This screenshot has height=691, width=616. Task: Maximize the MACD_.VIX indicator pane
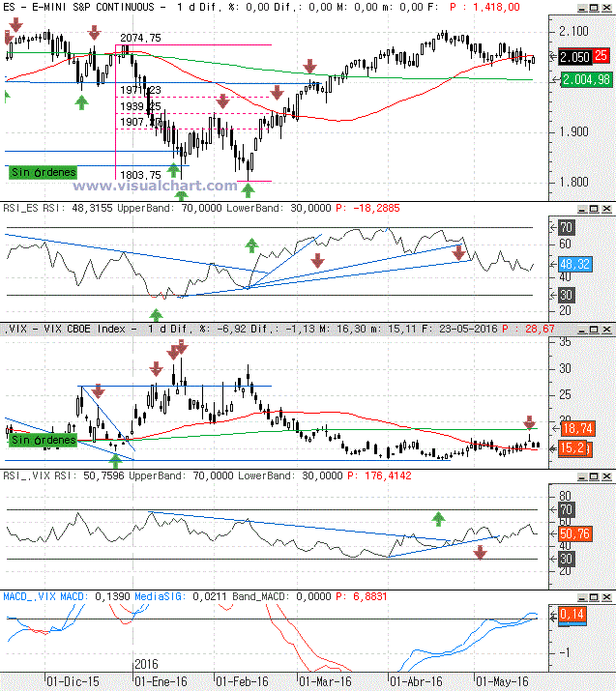(594, 597)
